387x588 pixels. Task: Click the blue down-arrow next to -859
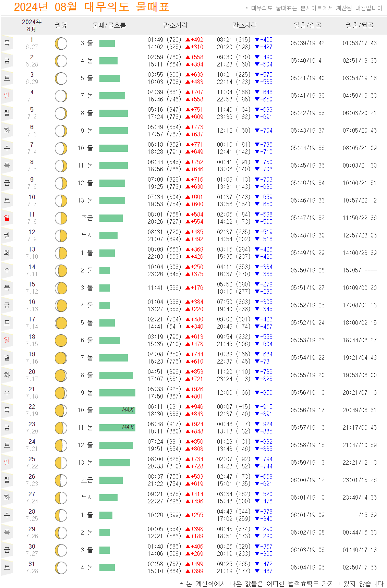coord(257,393)
